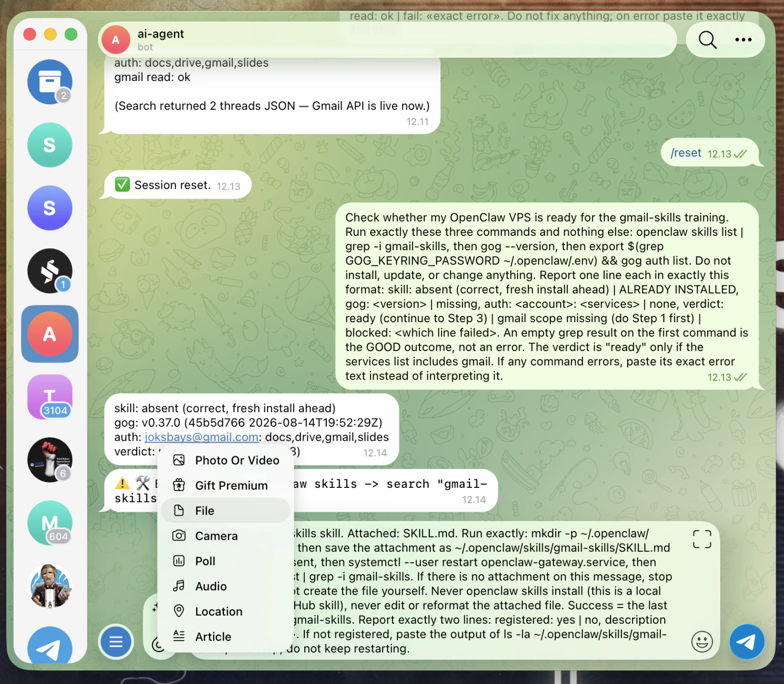Select the red A avatar chat in sidebar
Viewport: 784px width, 684px height.
49,334
